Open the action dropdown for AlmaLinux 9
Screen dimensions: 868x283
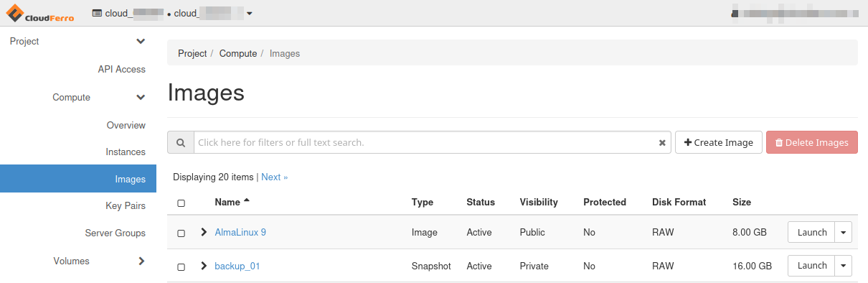843,232
